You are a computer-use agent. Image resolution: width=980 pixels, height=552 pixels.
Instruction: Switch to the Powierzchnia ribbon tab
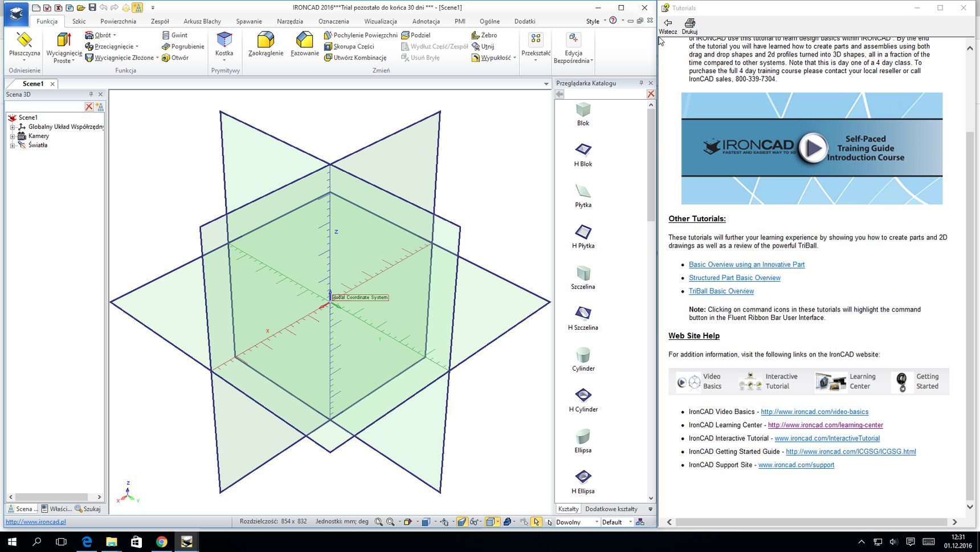coord(119,21)
